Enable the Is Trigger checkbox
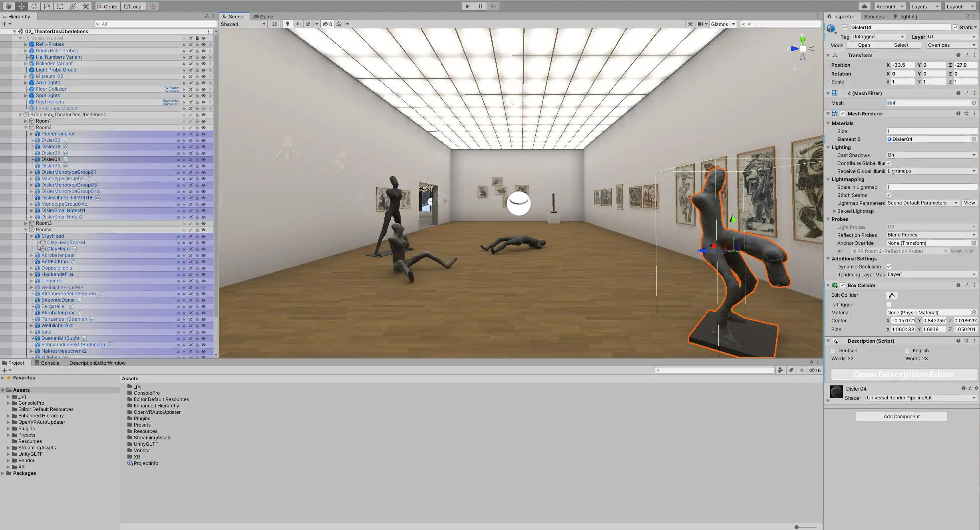The width and height of the screenshot is (980, 530). (889, 304)
